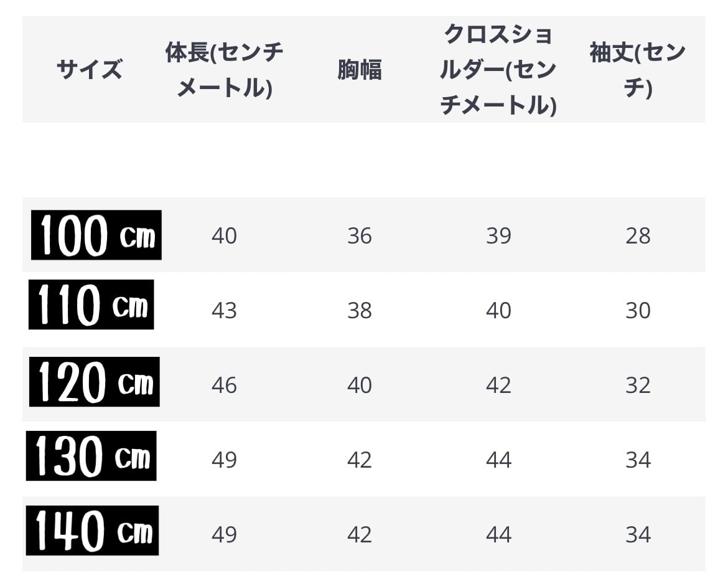Viewport: 728px width, 586px height.
Task: Select shoulder value 39 in 100 cm row
Action: pyautogui.click(x=498, y=236)
